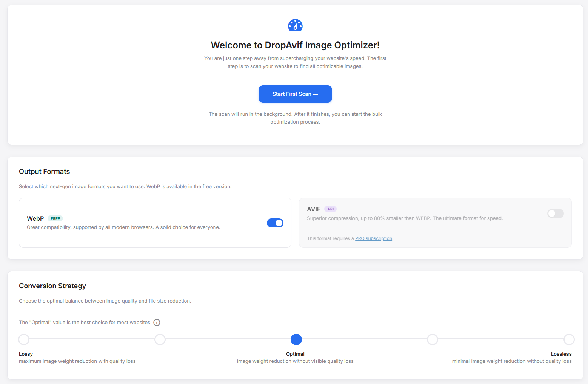Click the AVIF format title
Viewport: 588px width, 384px height.
click(314, 209)
